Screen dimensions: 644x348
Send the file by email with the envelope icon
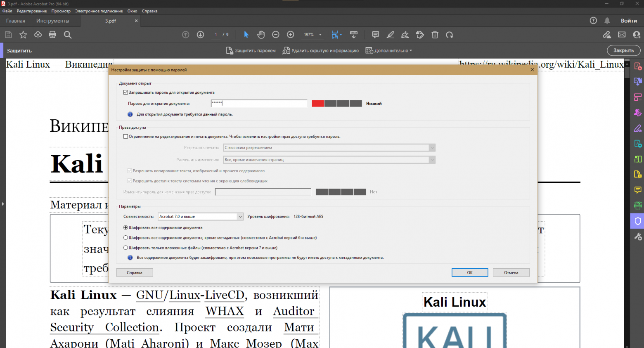[622, 35]
